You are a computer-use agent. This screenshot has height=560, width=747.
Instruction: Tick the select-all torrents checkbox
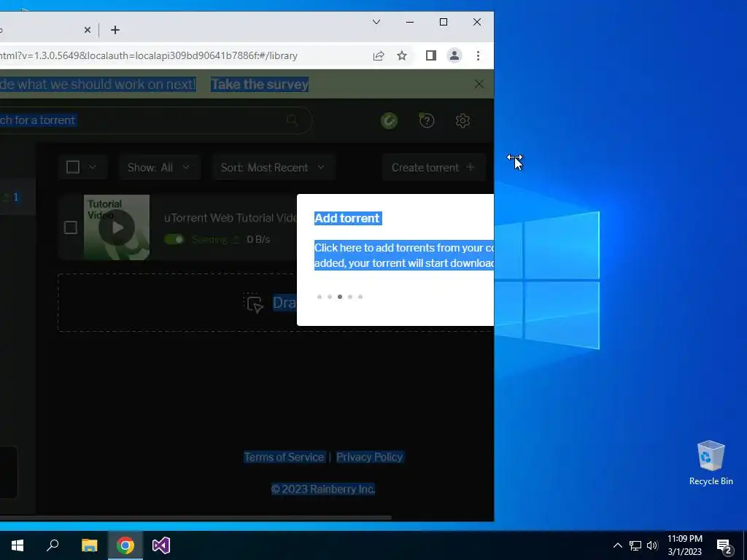(73, 167)
